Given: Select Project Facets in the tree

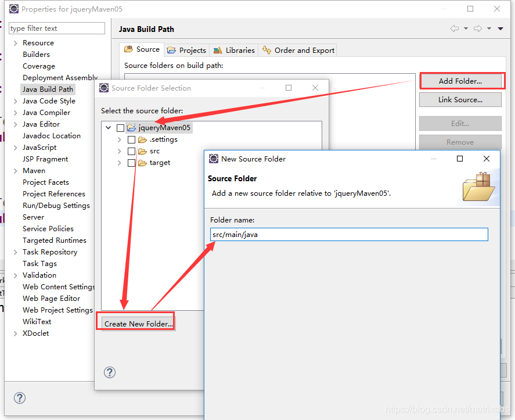Looking at the screenshot, I should [46, 182].
